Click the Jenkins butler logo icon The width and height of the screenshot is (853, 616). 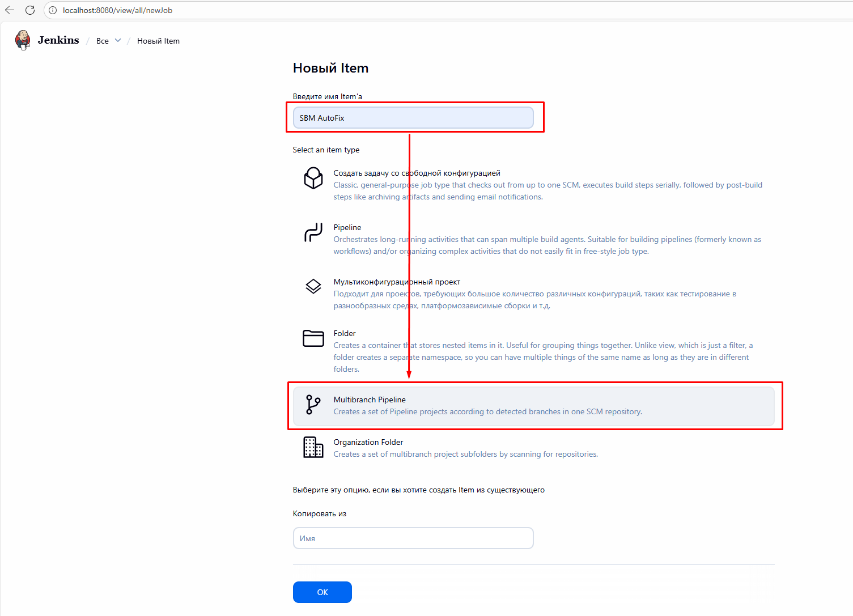(x=23, y=40)
